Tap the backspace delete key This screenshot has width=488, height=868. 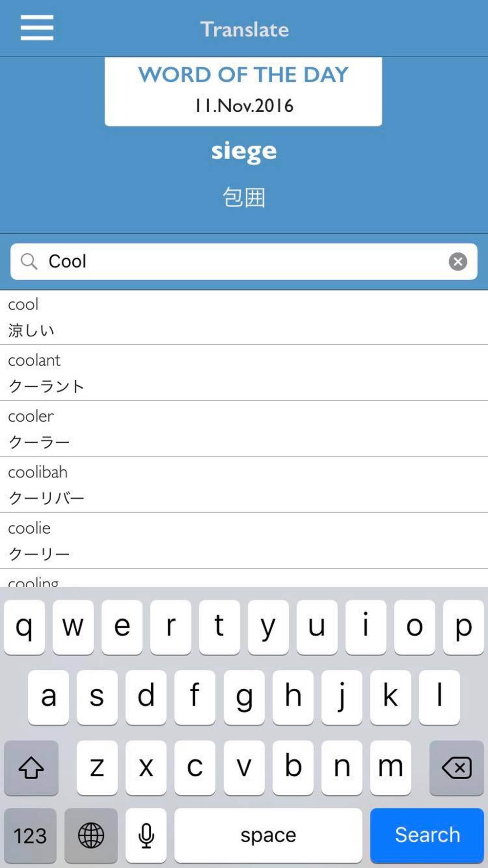456,767
